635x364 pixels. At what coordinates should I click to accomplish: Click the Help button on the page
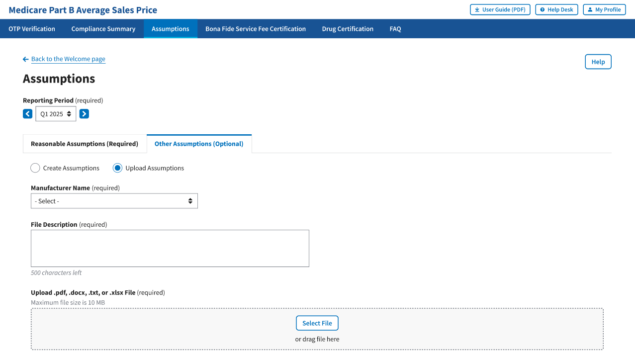pos(598,62)
